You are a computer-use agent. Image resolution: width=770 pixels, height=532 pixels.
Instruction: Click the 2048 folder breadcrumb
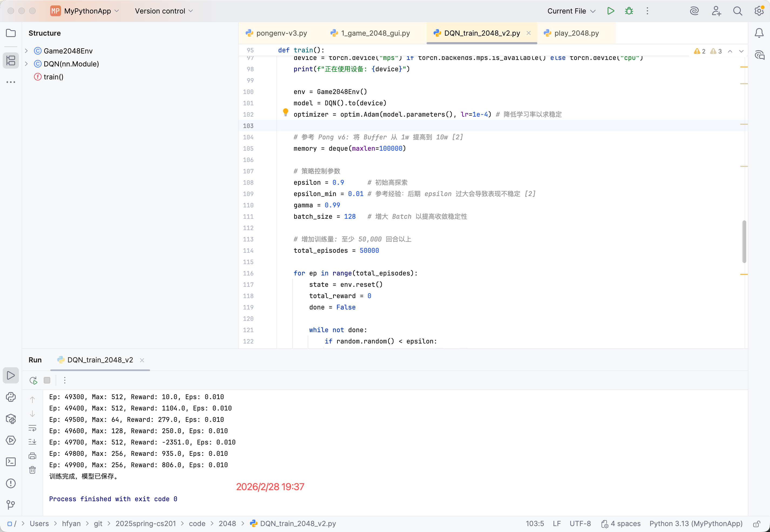tap(227, 524)
